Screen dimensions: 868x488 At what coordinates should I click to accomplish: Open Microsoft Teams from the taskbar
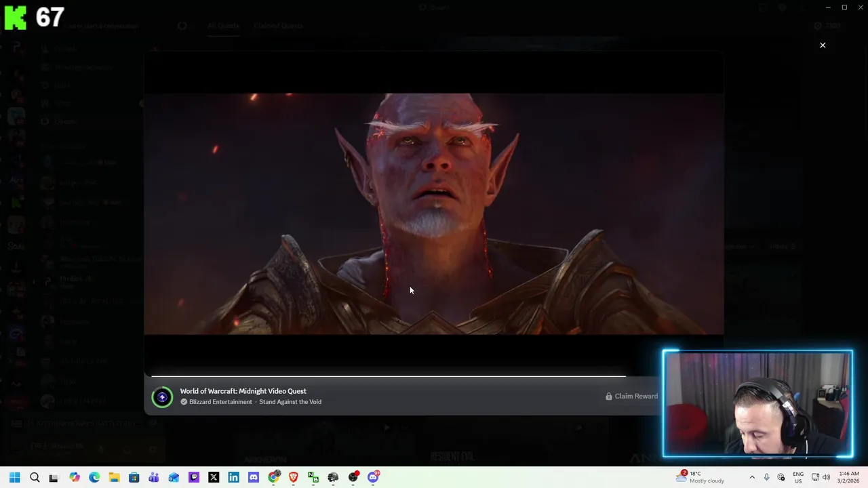pos(154,477)
